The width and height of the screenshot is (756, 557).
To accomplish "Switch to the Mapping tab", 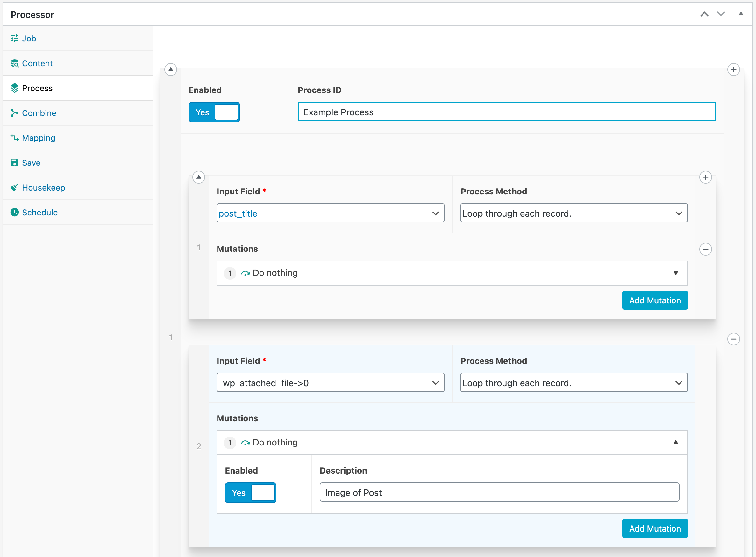I will (78, 138).
